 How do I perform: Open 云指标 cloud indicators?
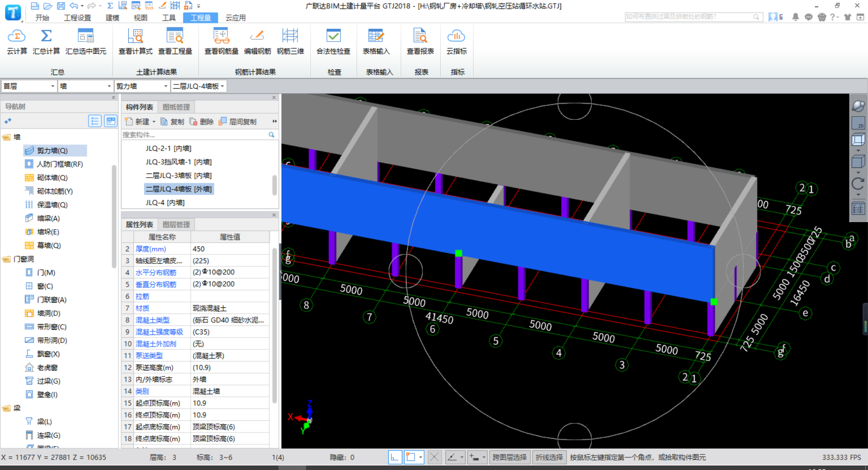point(457,42)
